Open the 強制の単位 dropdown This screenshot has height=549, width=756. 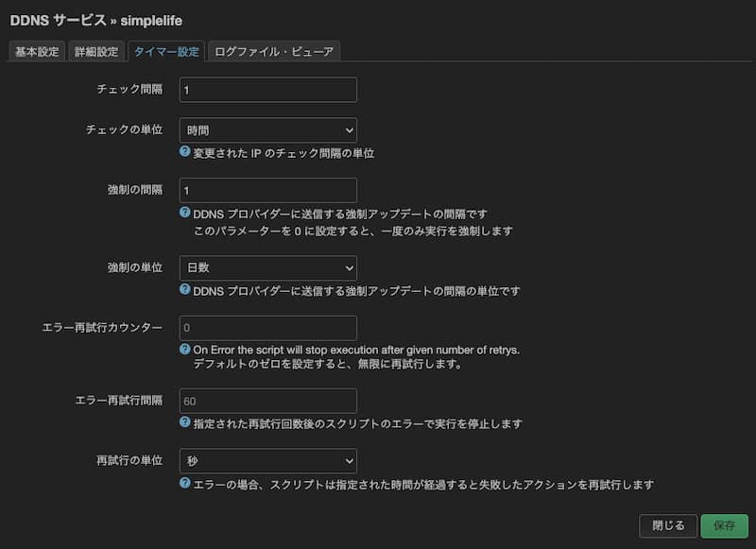click(267, 268)
